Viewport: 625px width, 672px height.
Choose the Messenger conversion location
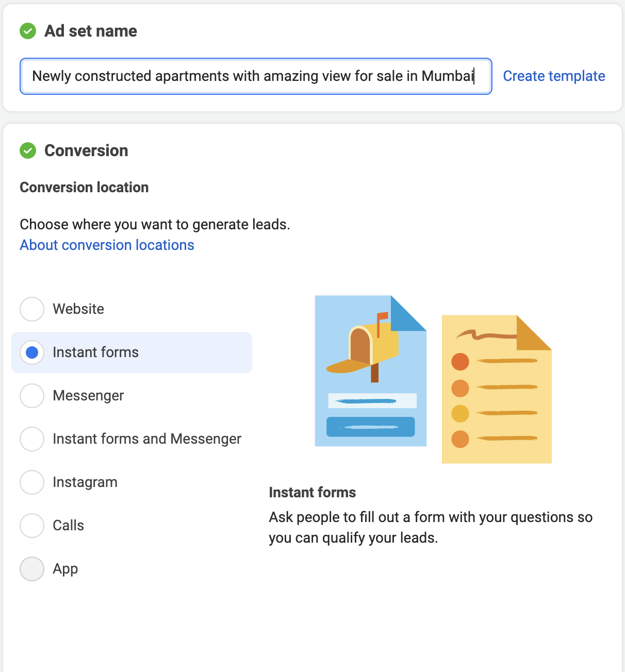[32, 396]
